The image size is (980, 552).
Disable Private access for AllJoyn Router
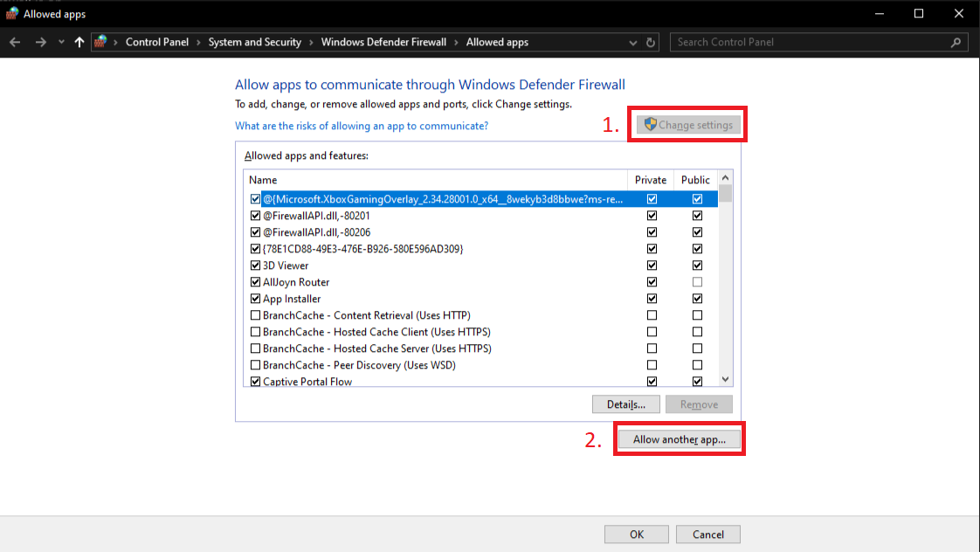(652, 281)
